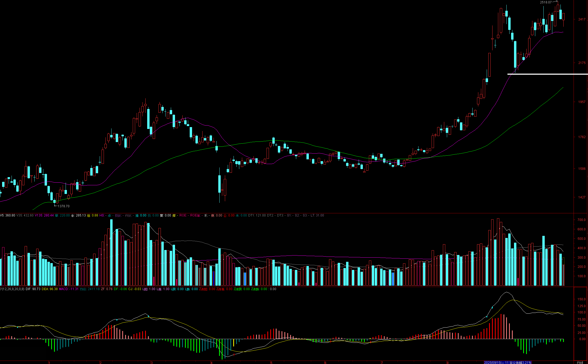This screenshot has height=364, width=588.
Task: Click the yellow bar in MACD histogram
Action: point(234,343)
